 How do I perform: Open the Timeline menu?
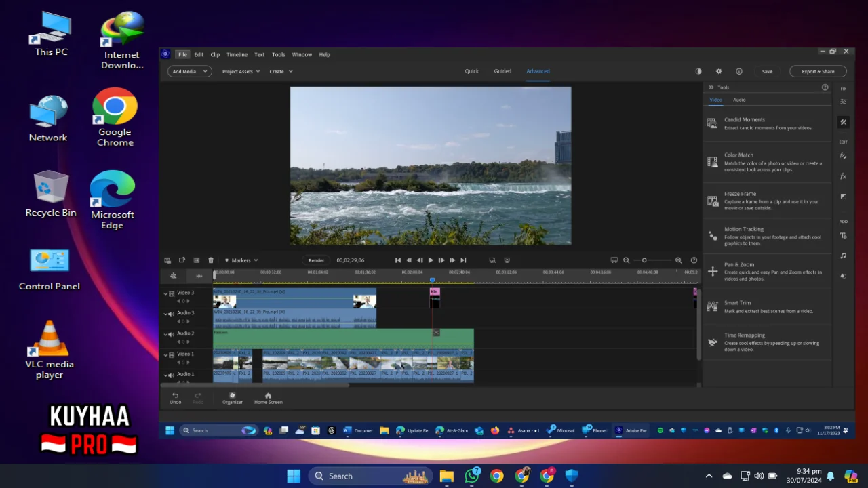pos(237,54)
